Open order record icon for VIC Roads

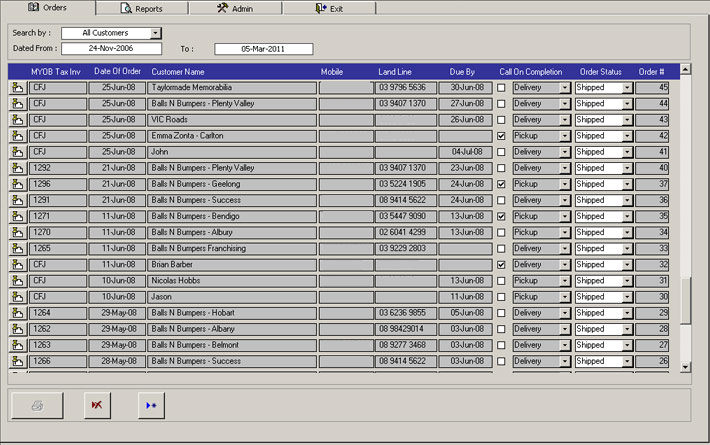(18, 120)
